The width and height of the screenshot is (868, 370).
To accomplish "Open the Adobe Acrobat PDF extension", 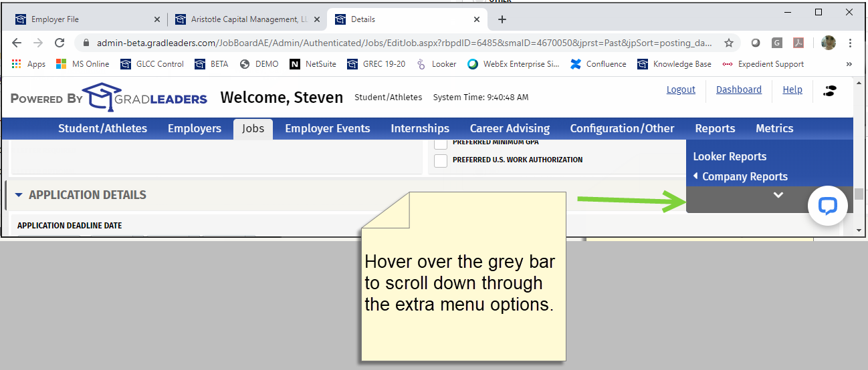I will coord(798,43).
